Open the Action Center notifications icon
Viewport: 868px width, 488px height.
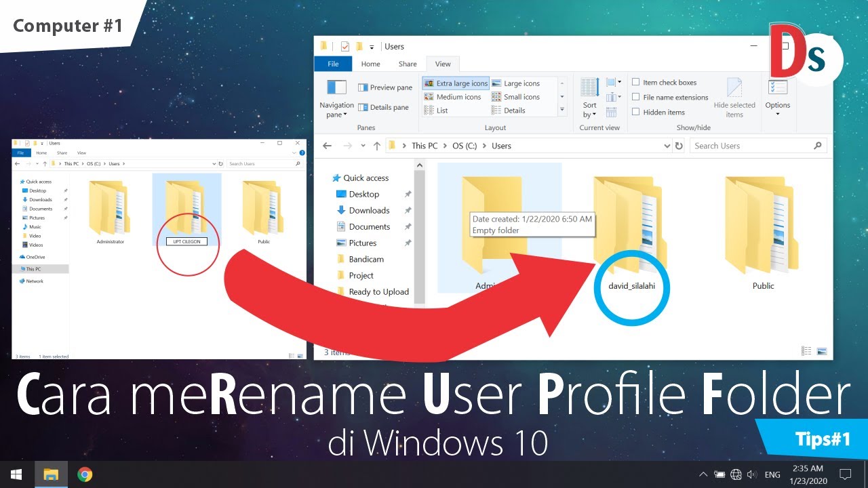tap(846, 474)
